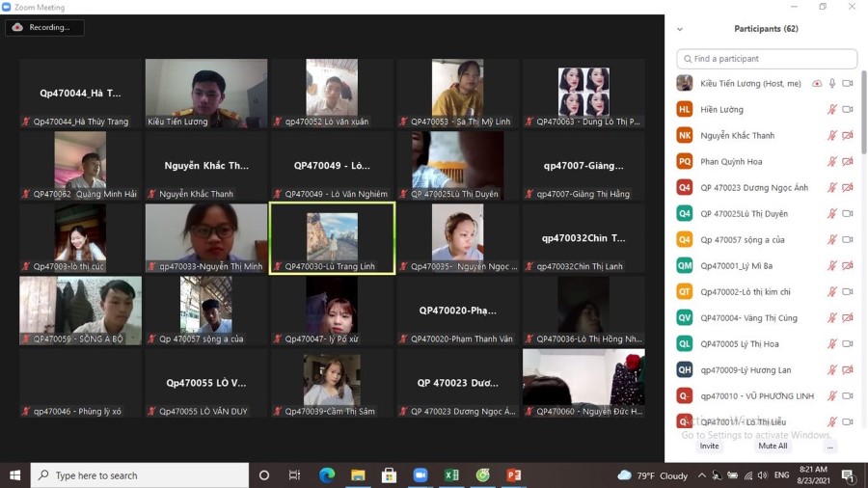Open the Windows Start menu
The width and height of the screenshot is (868, 488).
click(14, 475)
